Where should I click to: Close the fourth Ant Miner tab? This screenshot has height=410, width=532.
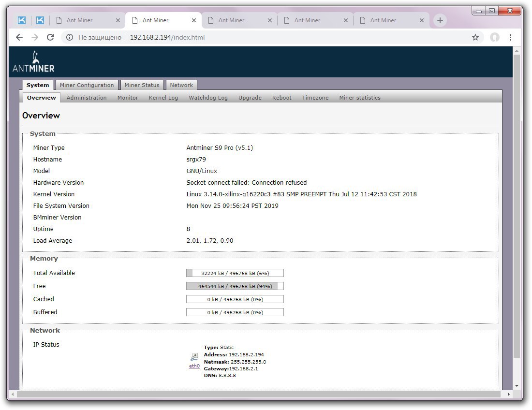(346, 20)
